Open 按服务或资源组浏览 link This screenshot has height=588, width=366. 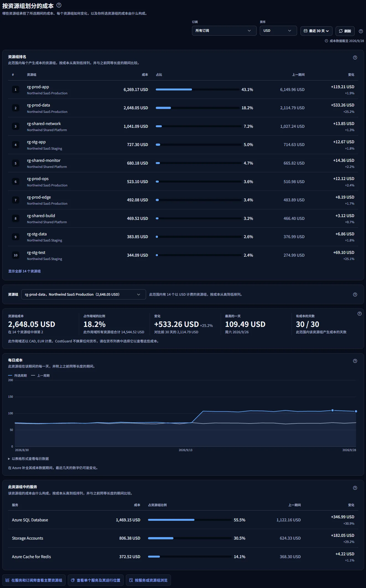point(148,580)
